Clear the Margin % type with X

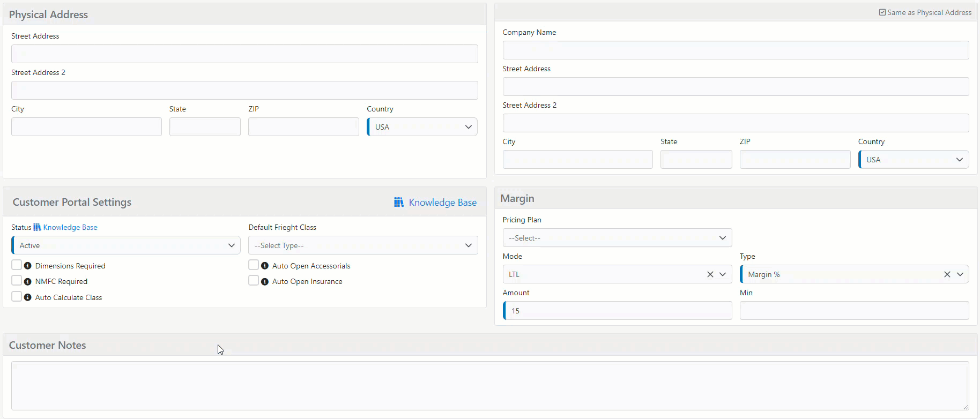tap(947, 274)
